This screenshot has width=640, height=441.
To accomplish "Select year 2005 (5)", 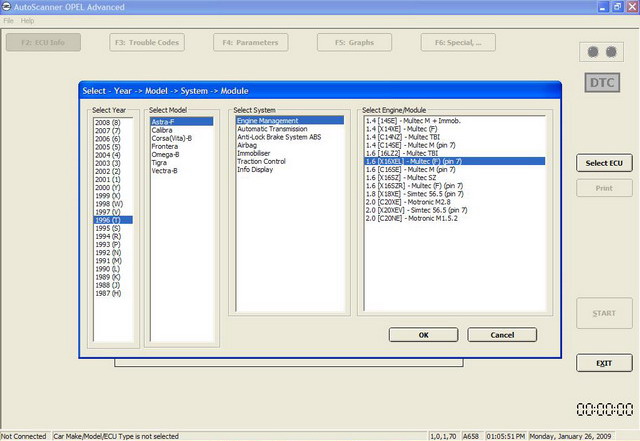I will pyautogui.click(x=113, y=147).
